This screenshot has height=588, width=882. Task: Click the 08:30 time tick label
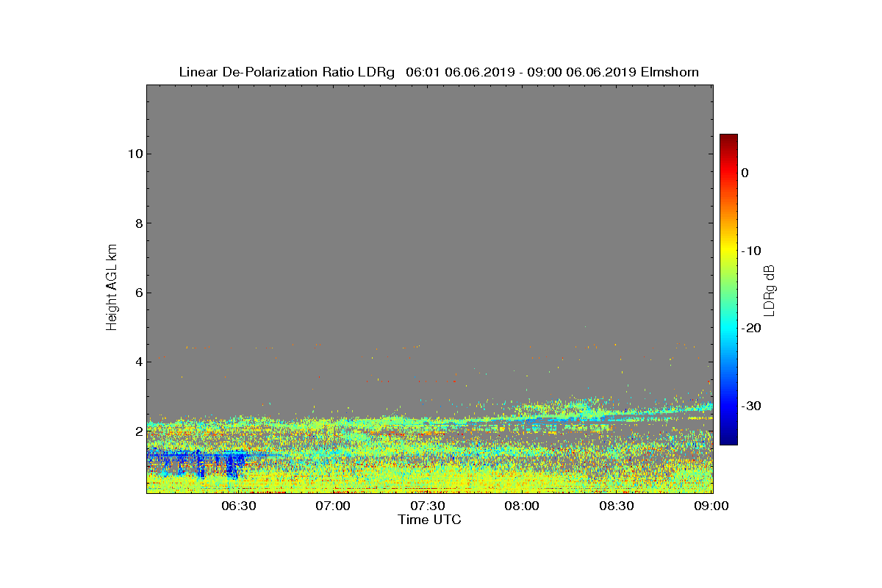click(x=617, y=506)
